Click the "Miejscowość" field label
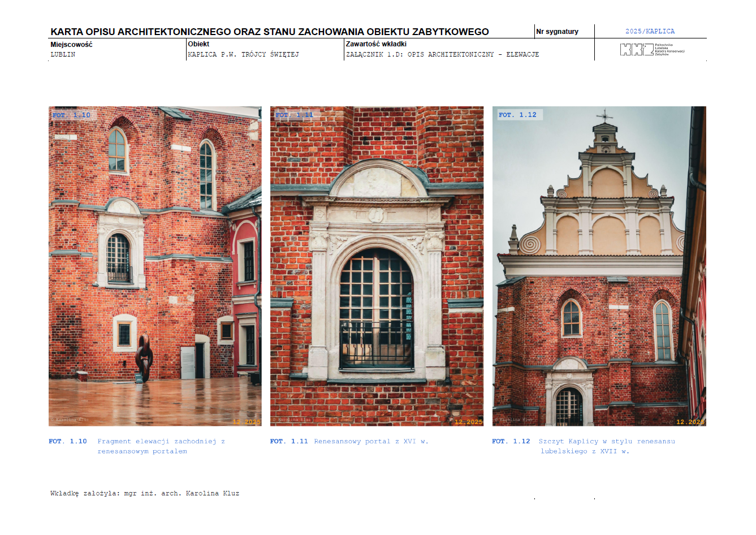The width and height of the screenshot is (756, 535). point(71,44)
